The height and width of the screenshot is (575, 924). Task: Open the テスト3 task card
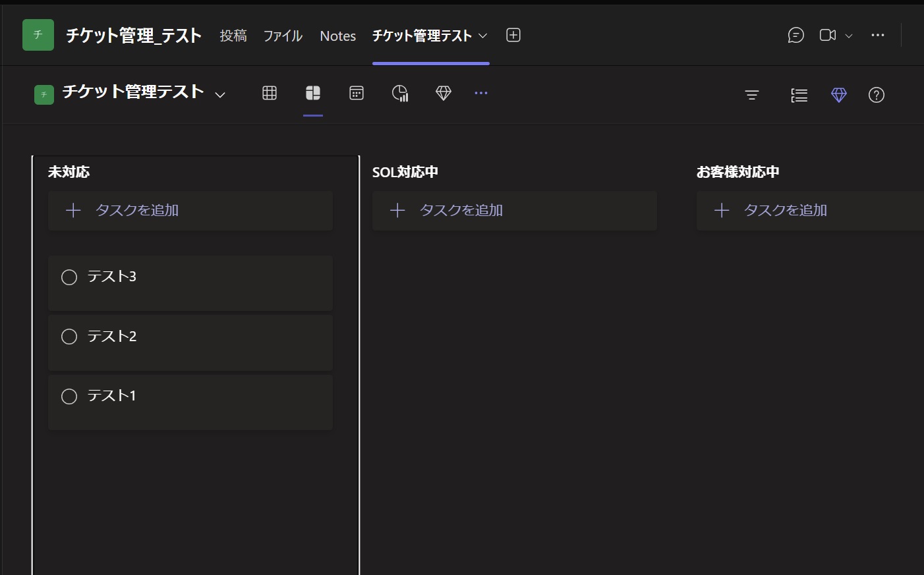coord(190,283)
